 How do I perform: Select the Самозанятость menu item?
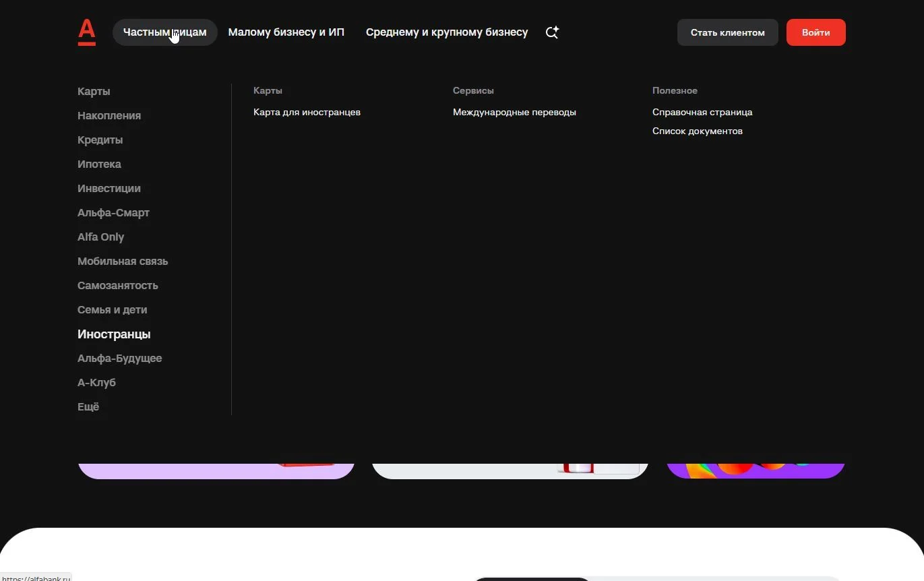(x=118, y=286)
